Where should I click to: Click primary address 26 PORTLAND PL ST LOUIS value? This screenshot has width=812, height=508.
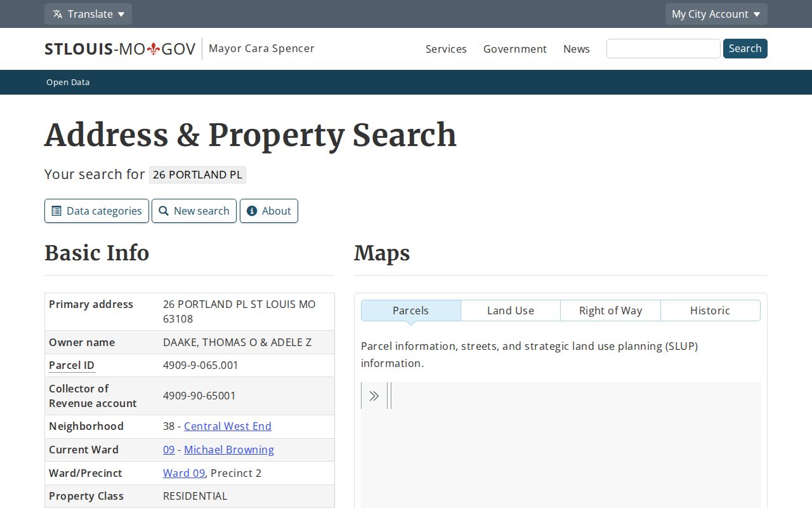pos(239,311)
